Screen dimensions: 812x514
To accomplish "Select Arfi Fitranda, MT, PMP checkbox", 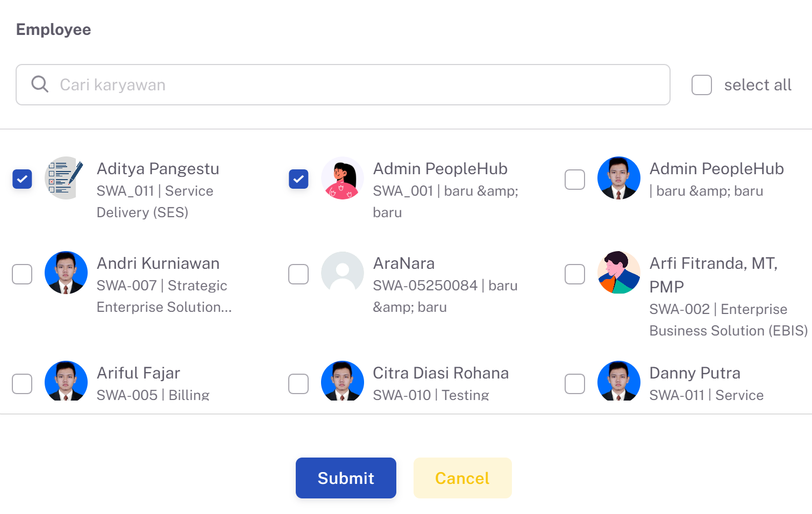I will pyautogui.click(x=575, y=274).
